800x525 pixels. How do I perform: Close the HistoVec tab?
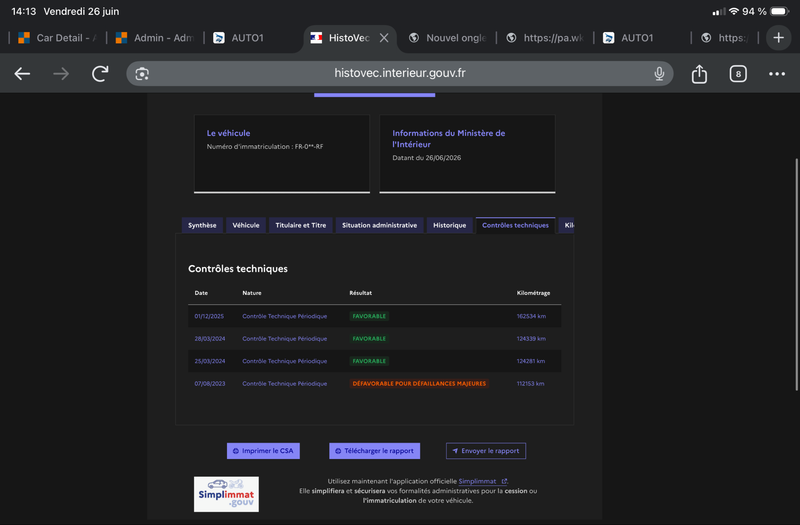point(384,38)
